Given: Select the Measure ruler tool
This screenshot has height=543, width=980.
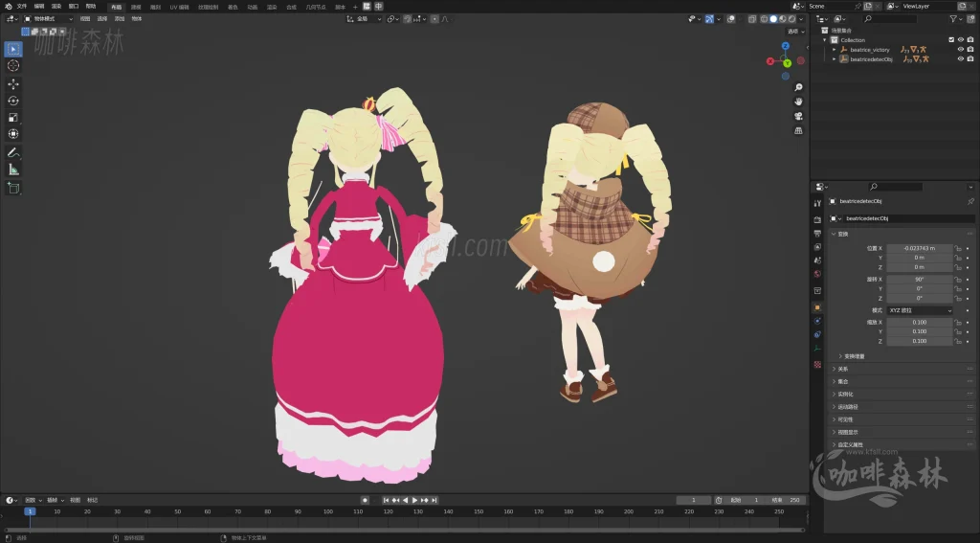Looking at the screenshot, I should pyautogui.click(x=13, y=170).
